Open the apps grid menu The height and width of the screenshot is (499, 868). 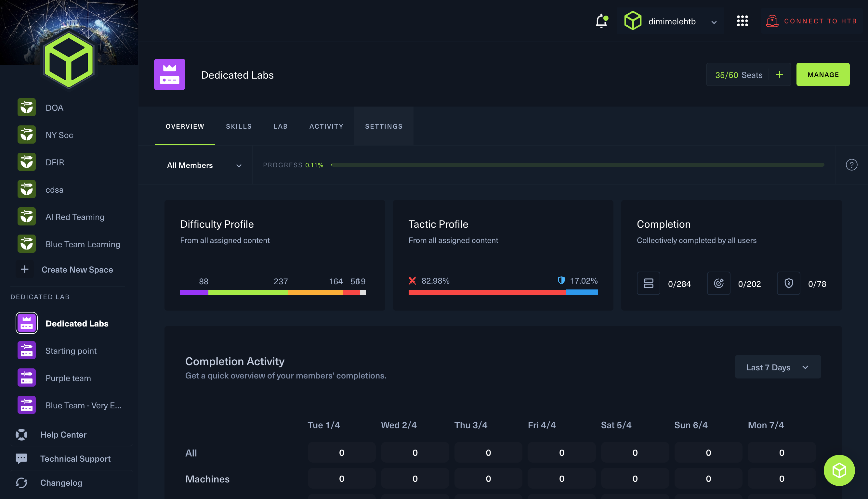tap(742, 21)
